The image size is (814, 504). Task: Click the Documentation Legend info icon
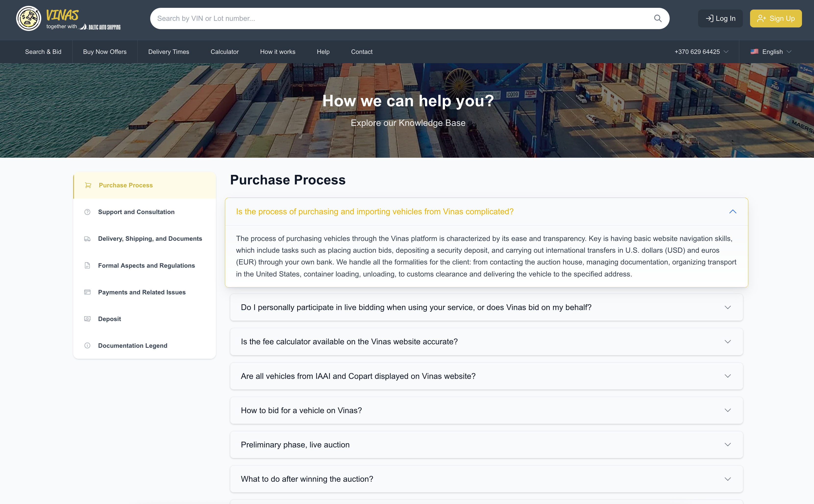87,345
